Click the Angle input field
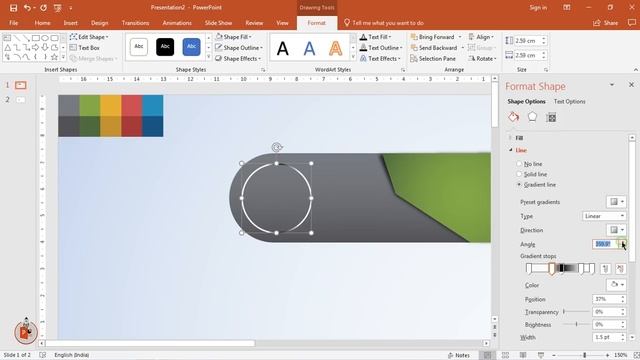Image resolution: width=640 pixels, height=360 pixels. click(606, 244)
